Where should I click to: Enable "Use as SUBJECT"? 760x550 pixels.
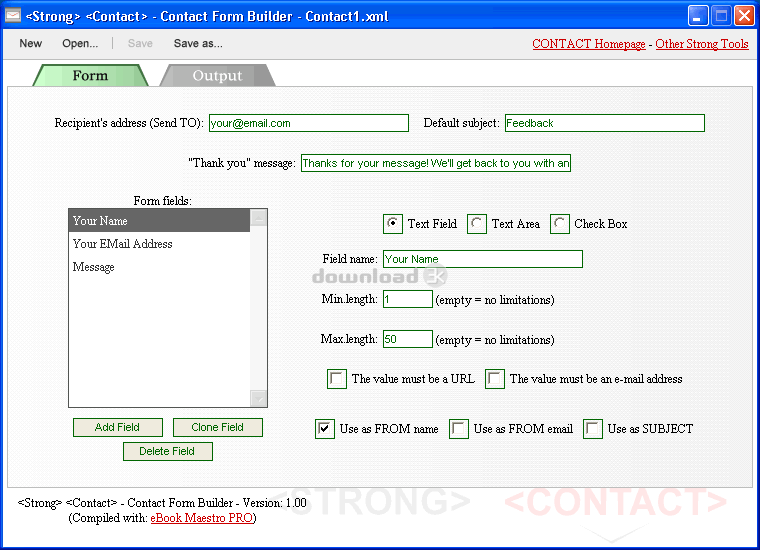tap(593, 429)
